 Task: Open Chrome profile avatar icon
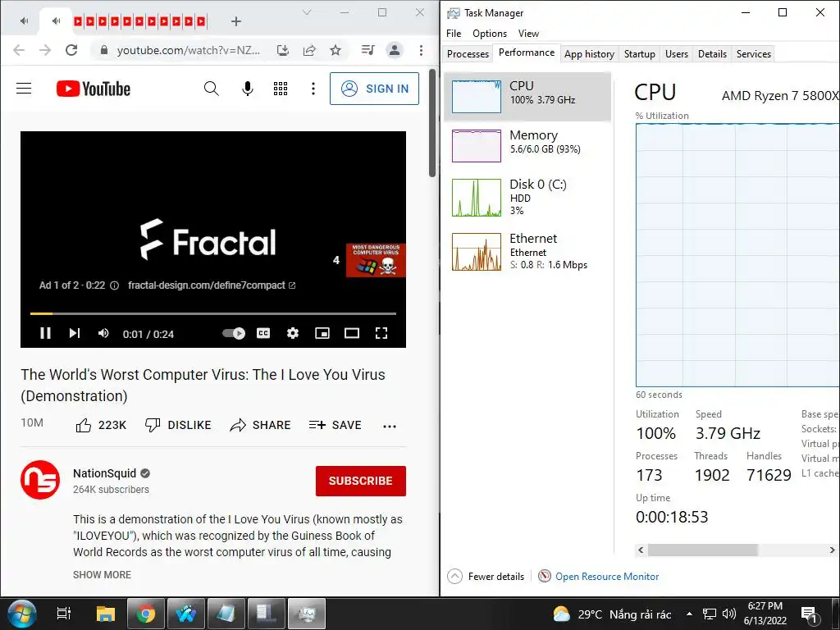(395, 50)
